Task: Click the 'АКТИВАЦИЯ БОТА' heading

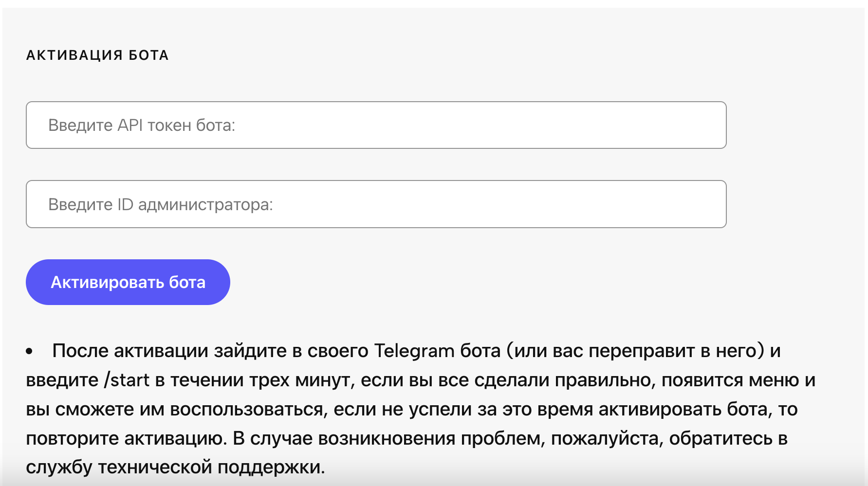Action: pos(97,55)
